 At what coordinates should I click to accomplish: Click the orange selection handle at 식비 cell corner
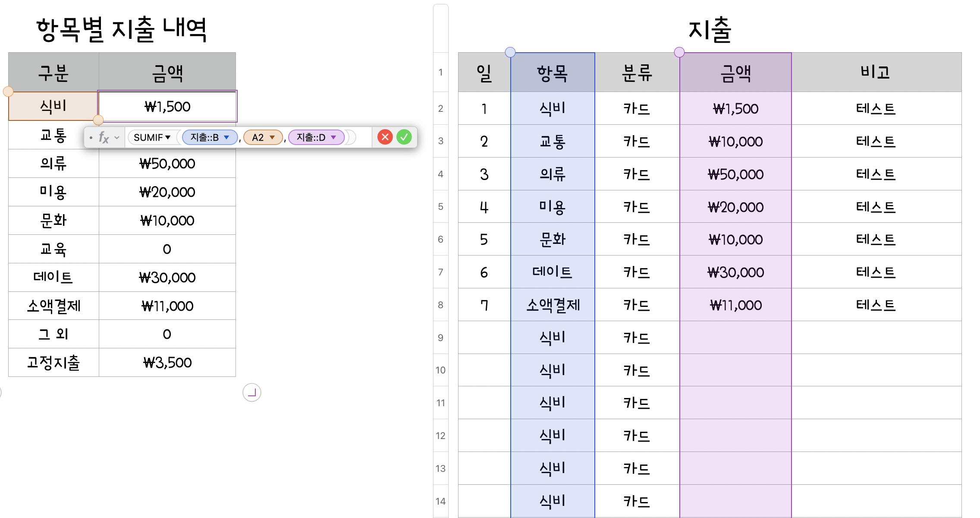[98, 120]
